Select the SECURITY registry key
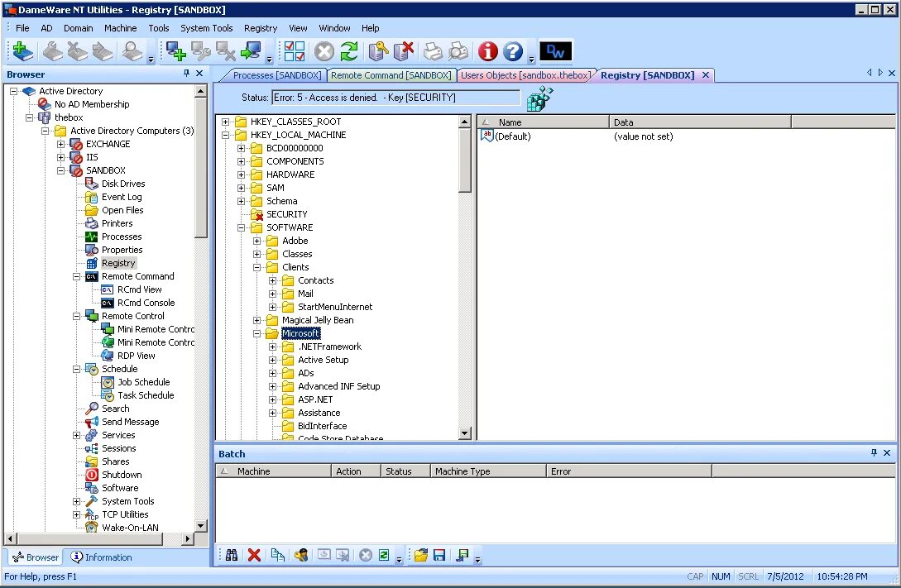This screenshot has height=588, width=901. pyautogui.click(x=287, y=214)
